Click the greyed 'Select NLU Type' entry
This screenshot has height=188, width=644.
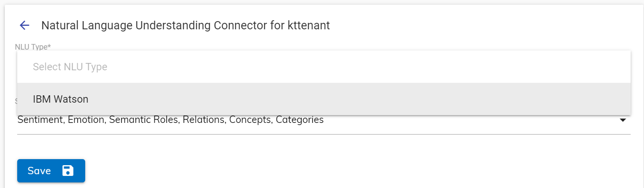[x=70, y=67]
